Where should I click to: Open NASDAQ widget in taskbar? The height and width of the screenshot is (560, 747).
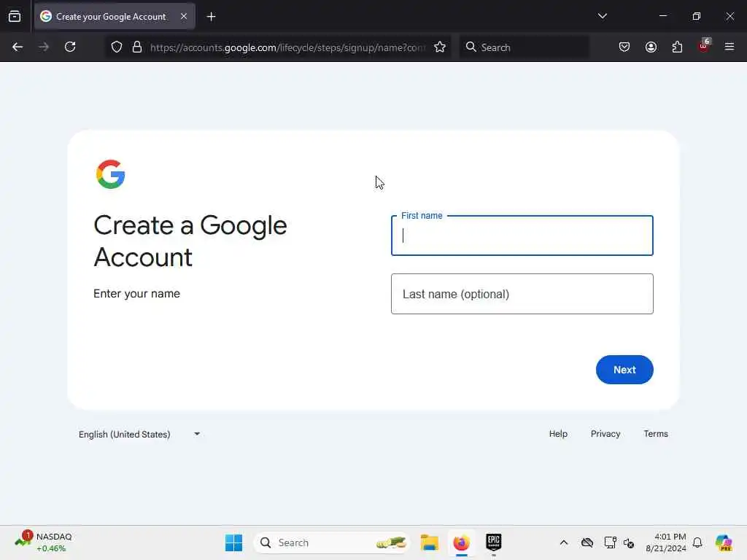point(44,542)
